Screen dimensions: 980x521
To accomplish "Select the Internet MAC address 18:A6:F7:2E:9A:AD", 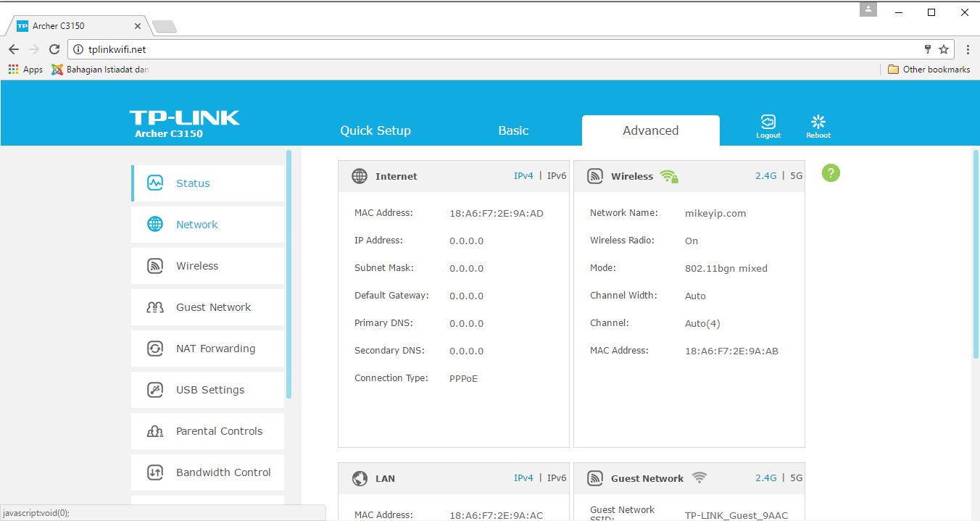I will [x=497, y=214].
